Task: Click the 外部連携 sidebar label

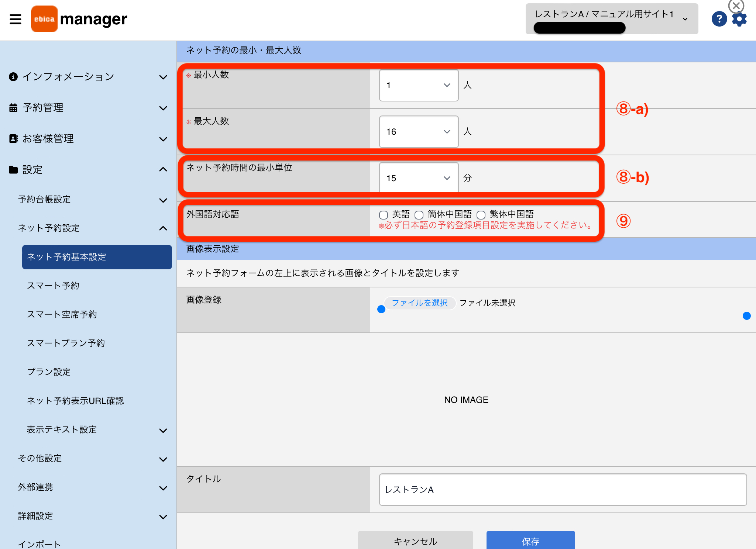Action: point(35,487)
